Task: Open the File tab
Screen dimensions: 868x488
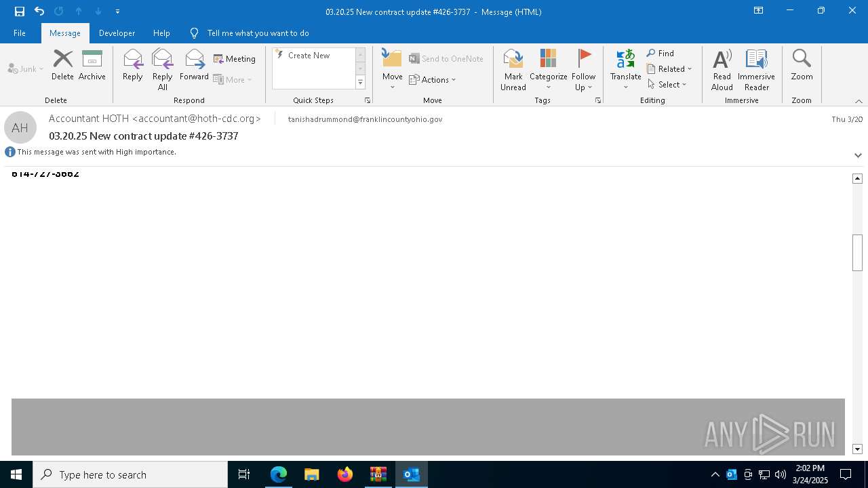Action: click(x=20, y=33)
